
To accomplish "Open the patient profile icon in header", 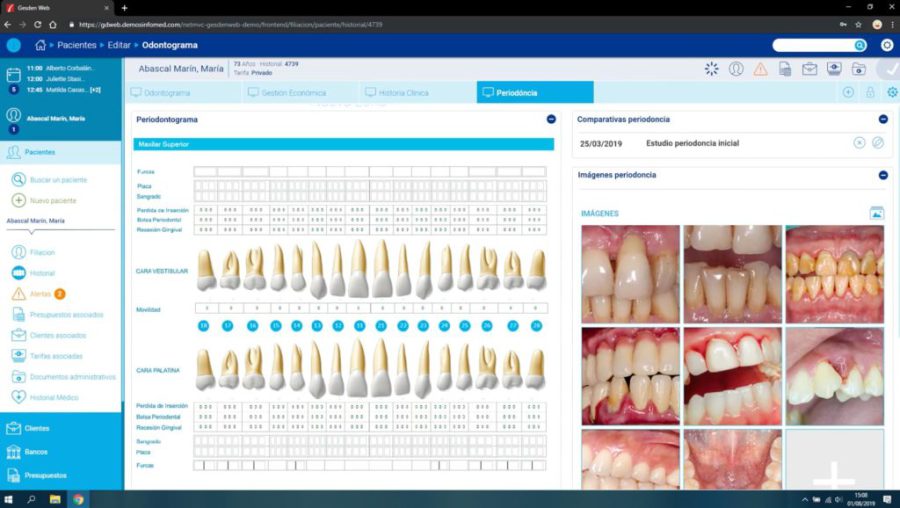I will click(736, 69).
